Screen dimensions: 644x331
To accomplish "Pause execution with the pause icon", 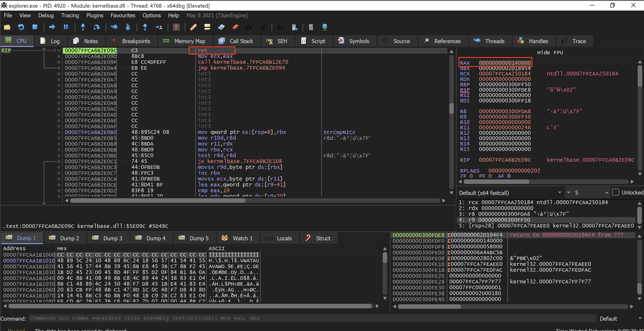I will coord(66,27).
